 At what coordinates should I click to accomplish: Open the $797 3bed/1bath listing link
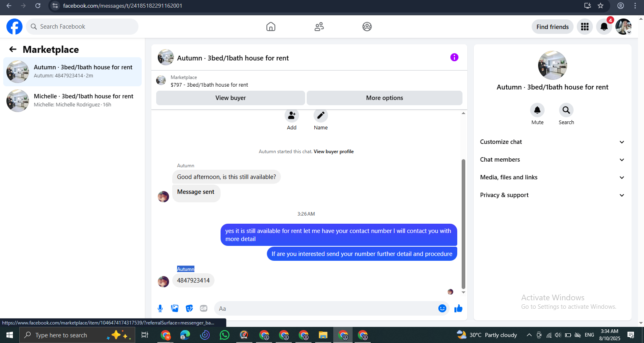coord(209,85)
